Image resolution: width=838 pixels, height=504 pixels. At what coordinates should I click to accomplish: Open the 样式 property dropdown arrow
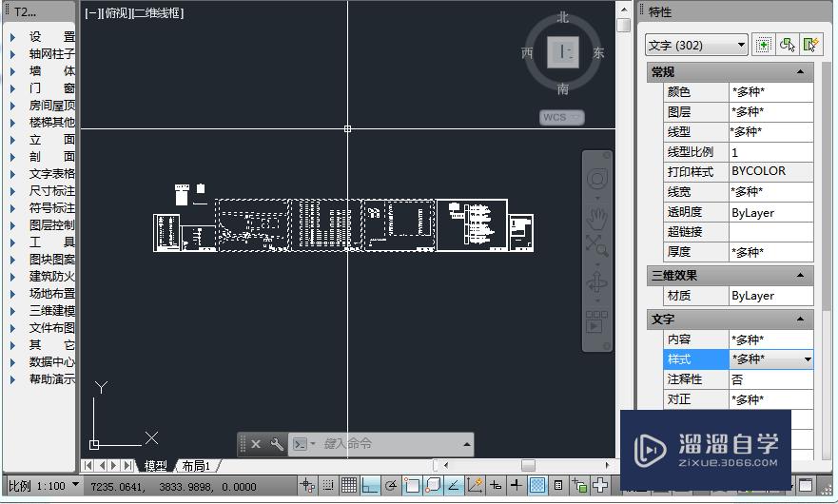click(x=808, y=359)
